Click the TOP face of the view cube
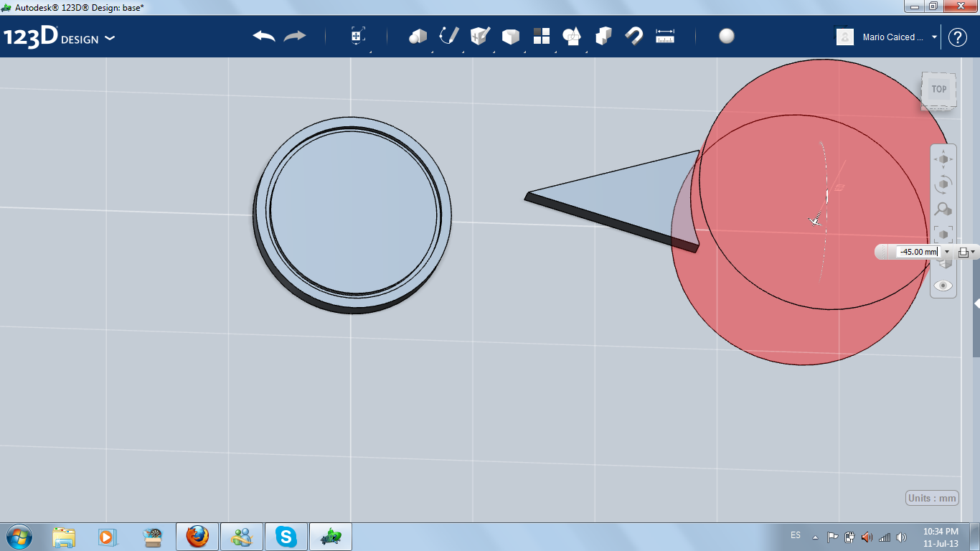This screenshot has width=980, height=551. click(x=938, y=90)
